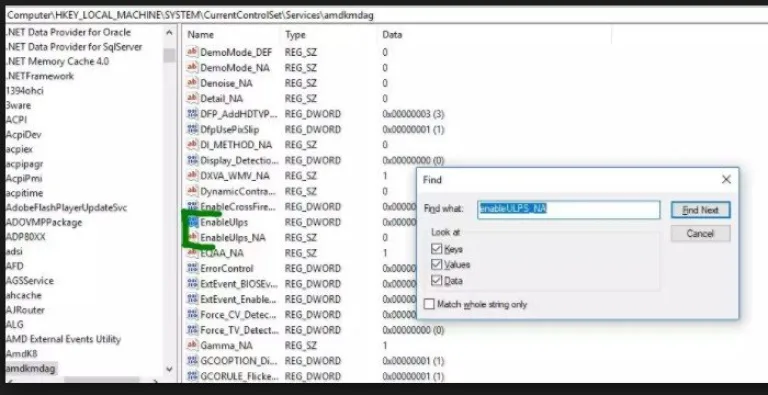Select the EQAA_NA value name

point(221,253)
